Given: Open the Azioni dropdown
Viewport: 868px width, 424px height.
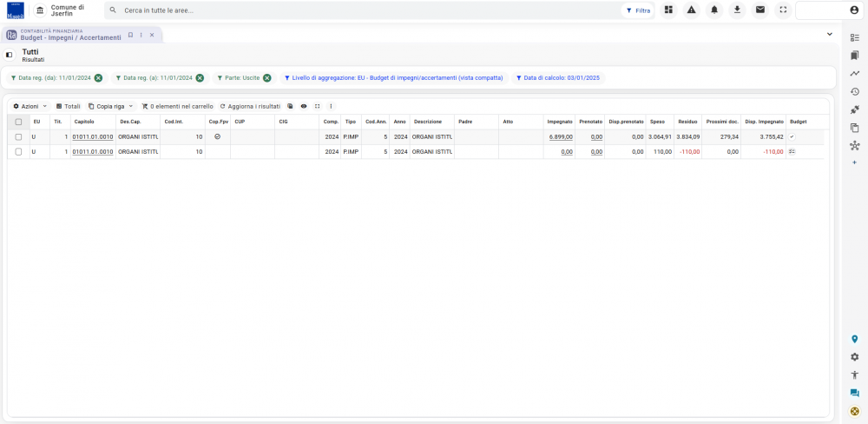Looking at the screenshot, I should 30,106.
